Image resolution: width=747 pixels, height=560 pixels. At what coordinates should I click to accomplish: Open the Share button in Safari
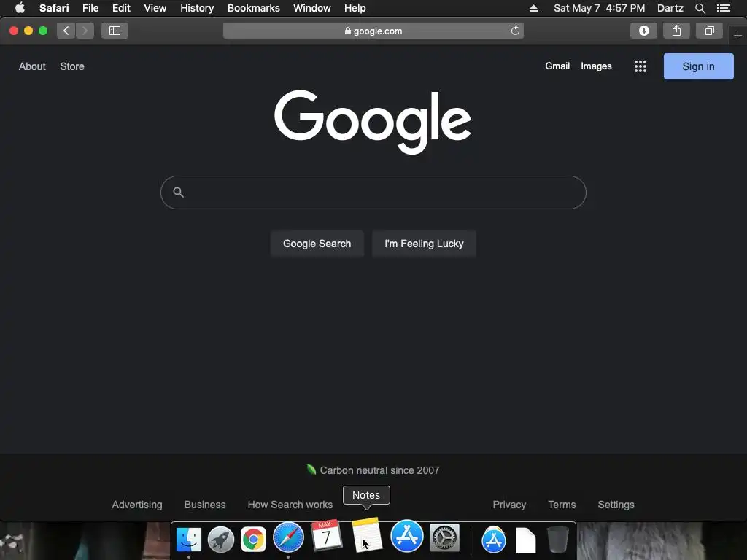[x=676, y=31]
